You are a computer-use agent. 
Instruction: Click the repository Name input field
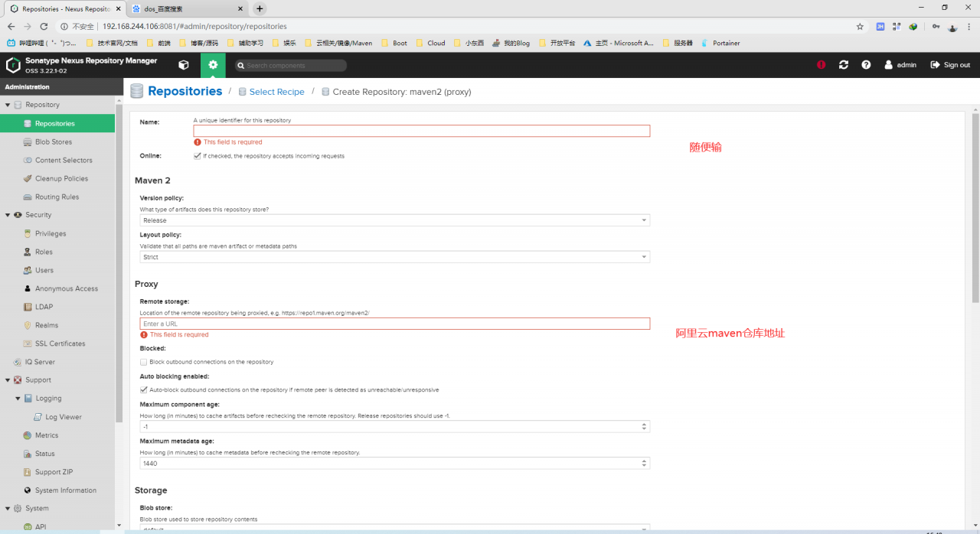pyautogui.click(x=422, y=131)
